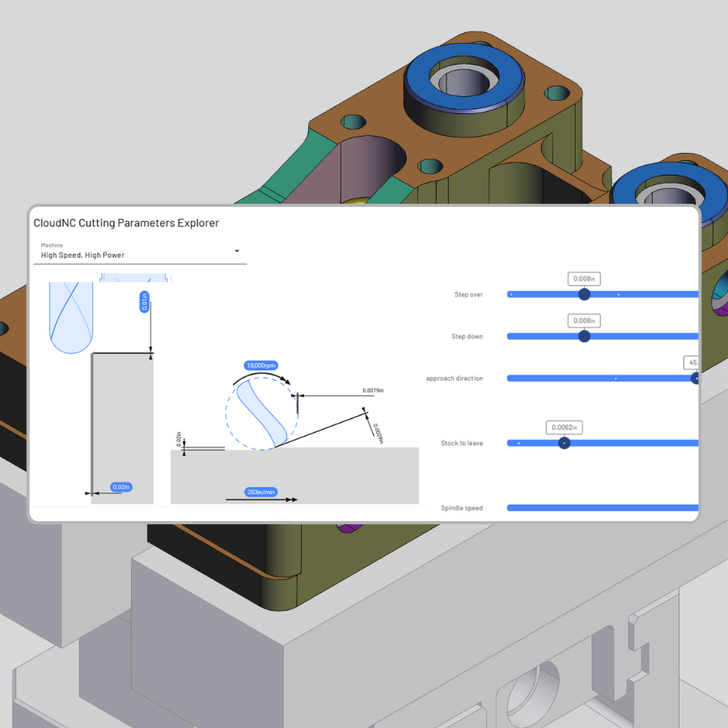Click the 0.0079in chip dimension label
This screenshot has width=728, height=728.
(x=372, y=391)
